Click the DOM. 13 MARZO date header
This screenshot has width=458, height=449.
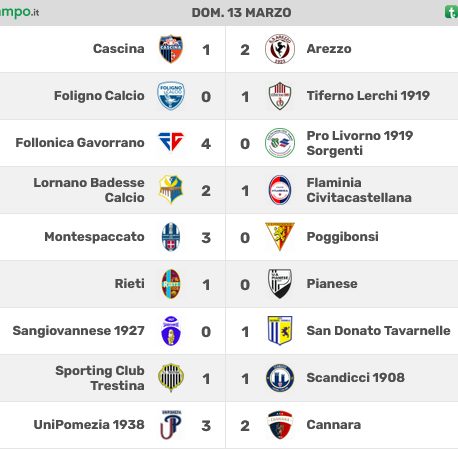pos(241,13)
